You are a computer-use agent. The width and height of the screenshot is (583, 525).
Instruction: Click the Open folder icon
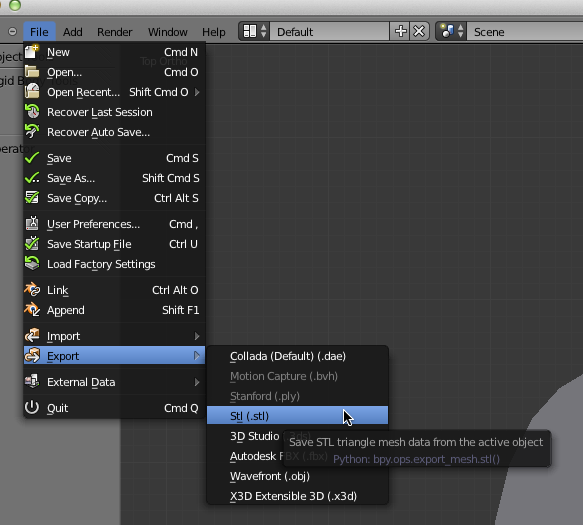[32, 72]
